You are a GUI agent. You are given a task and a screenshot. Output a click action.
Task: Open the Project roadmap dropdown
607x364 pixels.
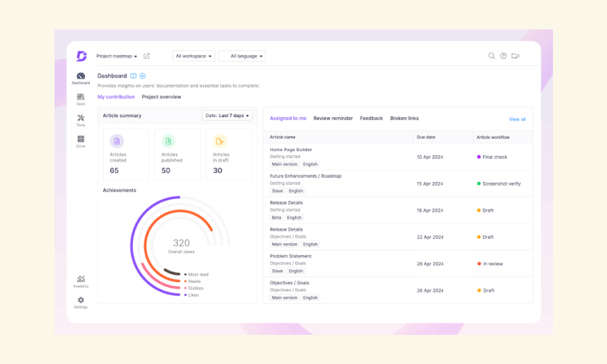(x=117, y=56)
